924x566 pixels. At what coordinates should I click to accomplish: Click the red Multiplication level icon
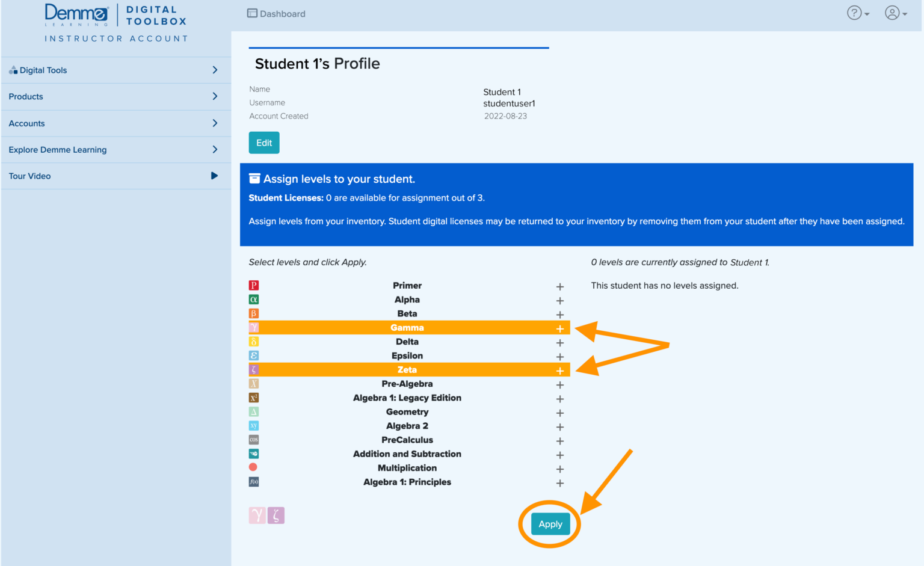[x=253, y=467]
